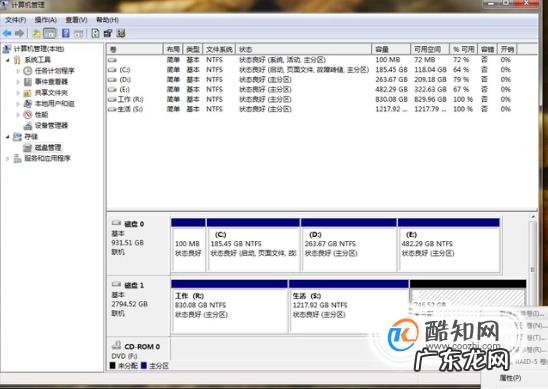Click the 100 MB capacity cell
The height and width of the screenshot is (389, 548).
(387, 60)
